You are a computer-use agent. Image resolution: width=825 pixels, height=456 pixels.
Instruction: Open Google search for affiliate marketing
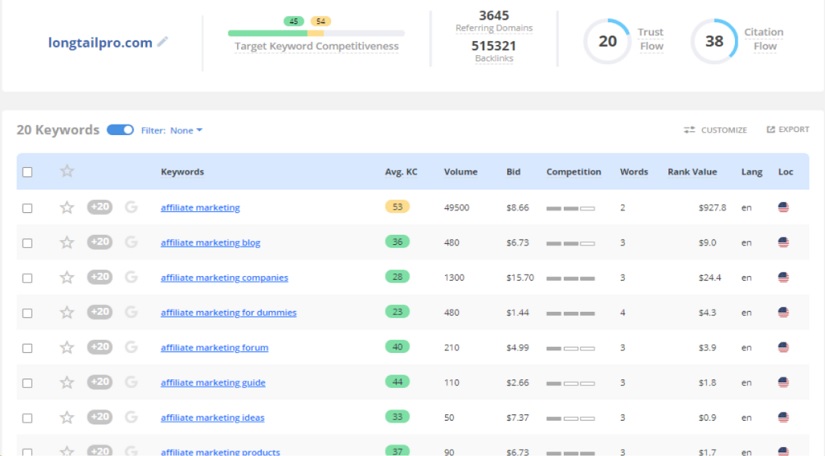(x=131, y=207)
